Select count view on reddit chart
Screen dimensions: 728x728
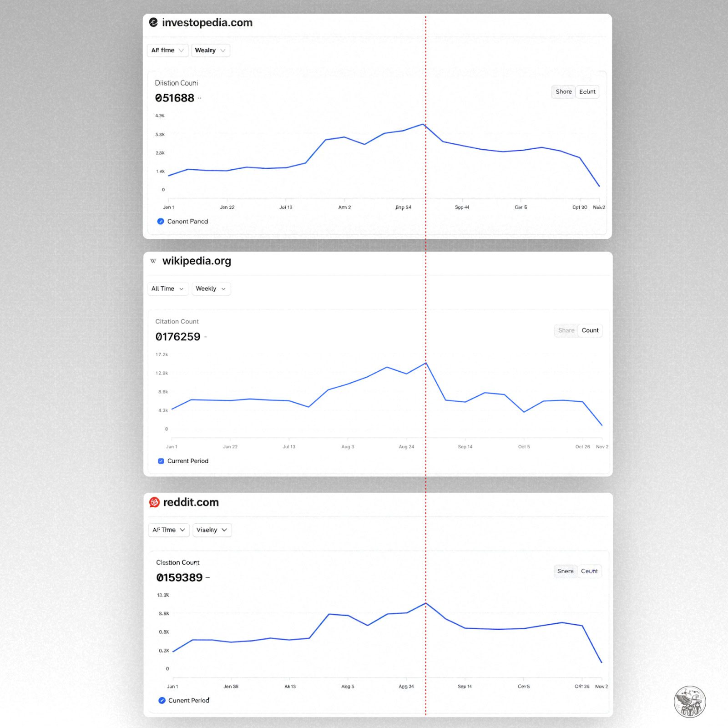(x=589, y=571)
